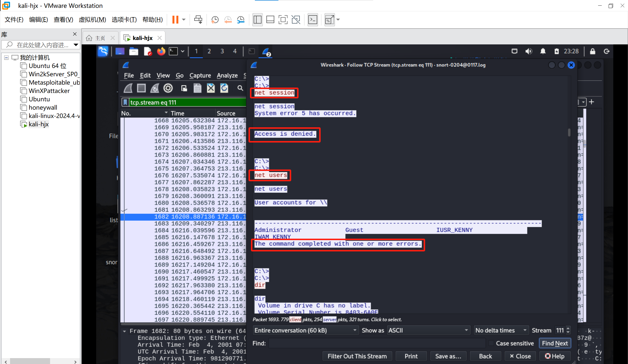Open the 虚拟机(M) menu in VMware

[92, 19]
